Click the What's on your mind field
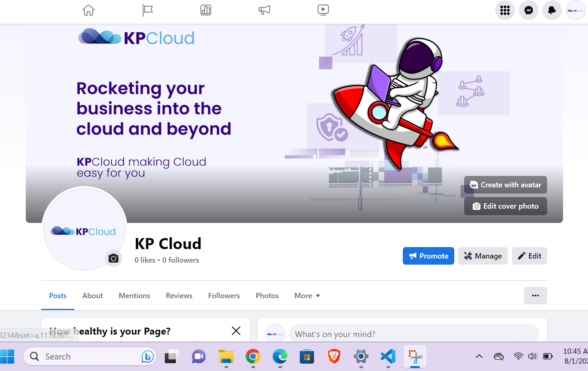The image size is (588, 371). 414,333
